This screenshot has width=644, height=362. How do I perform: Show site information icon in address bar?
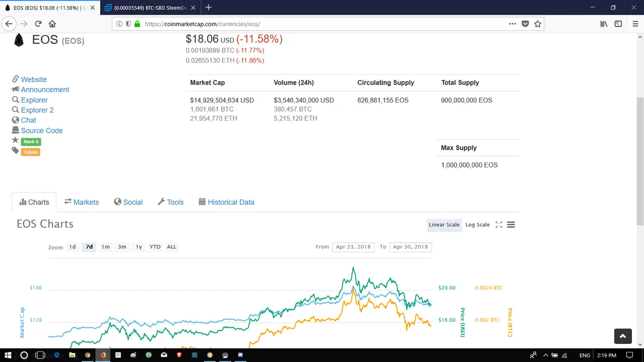pyautogui.click(x=119, y=24)
